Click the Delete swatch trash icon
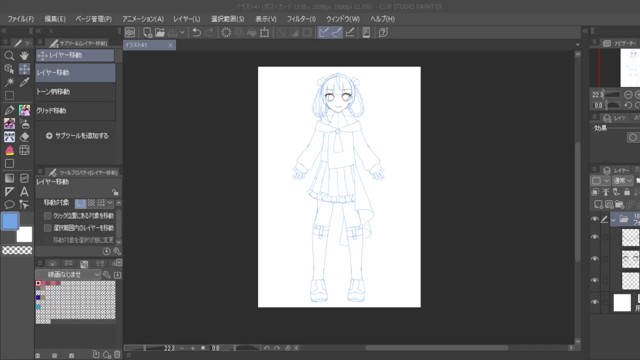 pyautogui.click(x=117, y=354)
